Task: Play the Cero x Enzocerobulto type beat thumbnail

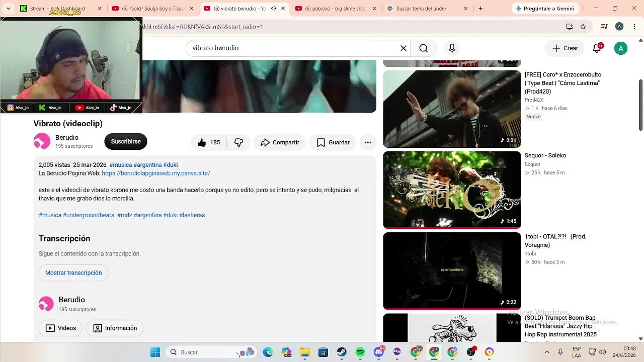Action: click(x=452, y=109)
